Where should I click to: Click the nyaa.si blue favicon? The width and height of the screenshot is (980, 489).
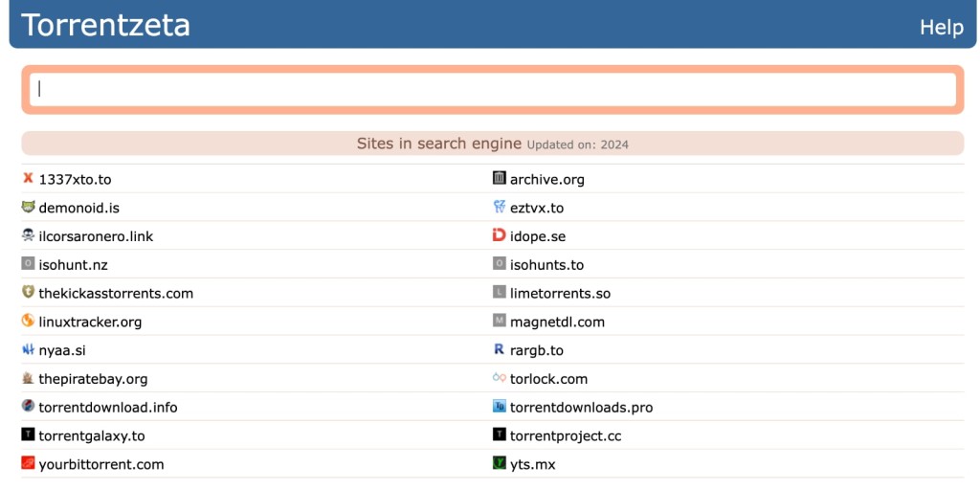(x=28, y=349)
